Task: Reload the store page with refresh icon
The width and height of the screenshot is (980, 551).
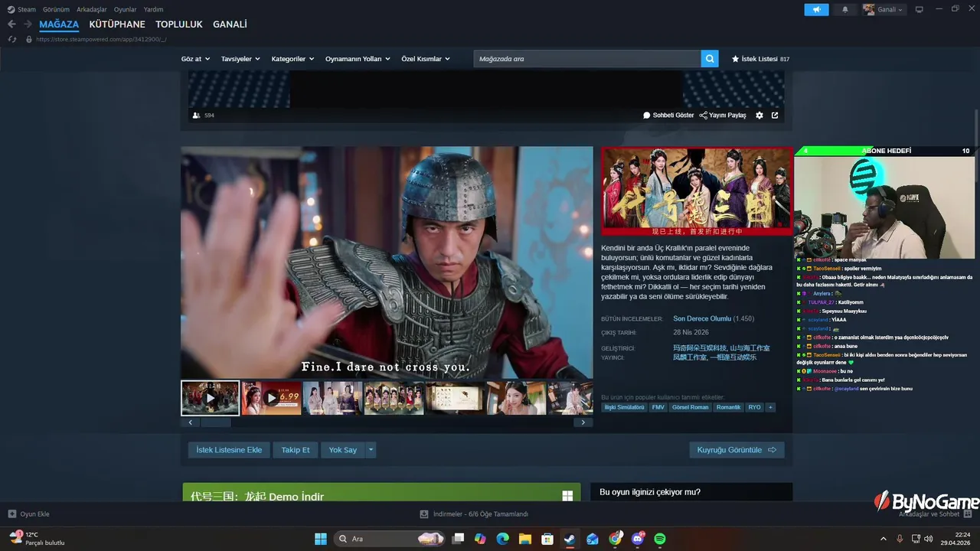Action: coord(11,39)
